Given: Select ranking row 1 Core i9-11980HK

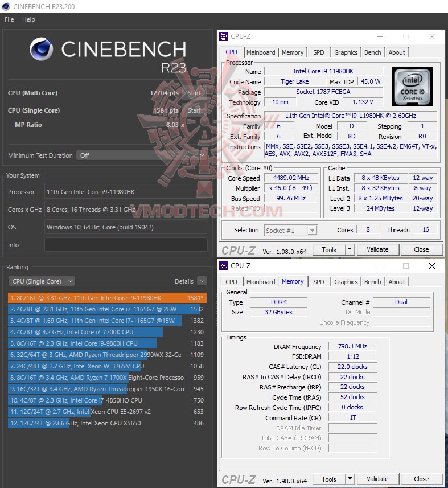Looking at the screenshot, I should click(107, 298).
